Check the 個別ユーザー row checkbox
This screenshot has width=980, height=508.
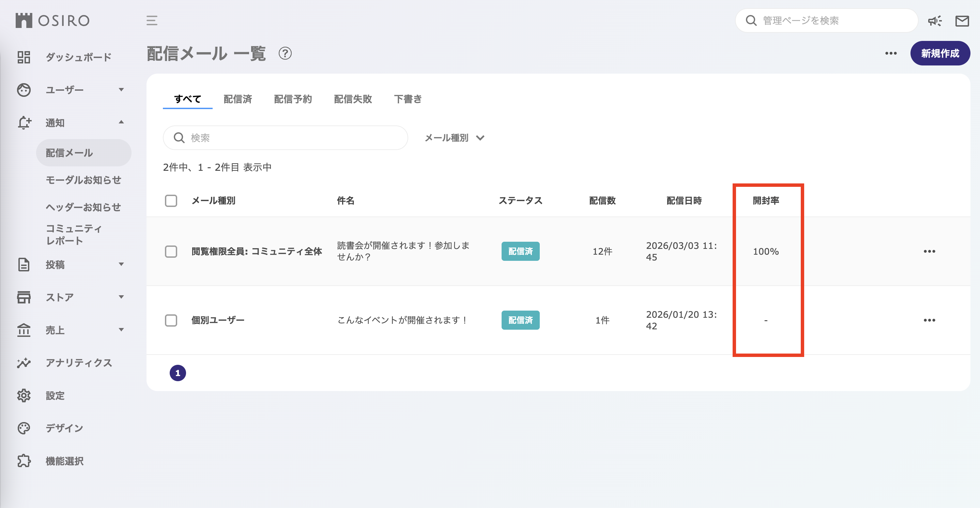[171, 320]
